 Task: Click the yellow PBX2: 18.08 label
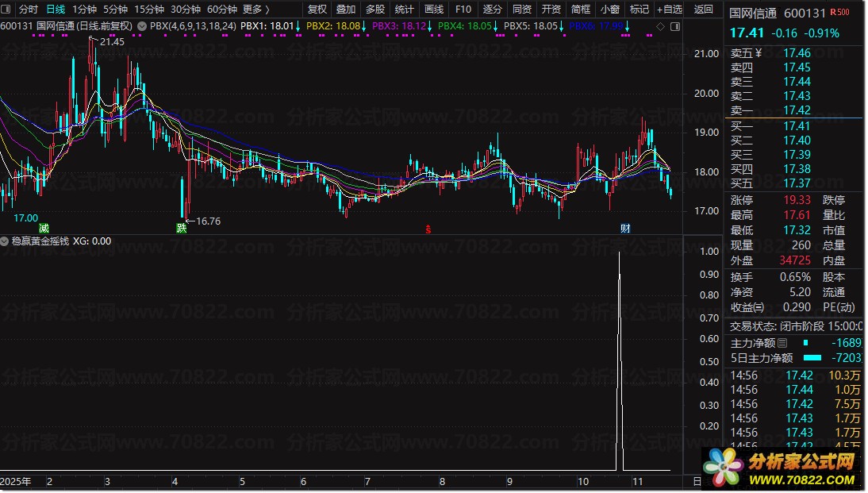click(332, 26)
